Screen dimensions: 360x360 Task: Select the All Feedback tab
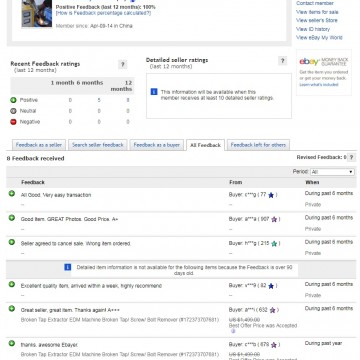coord(205,145)
